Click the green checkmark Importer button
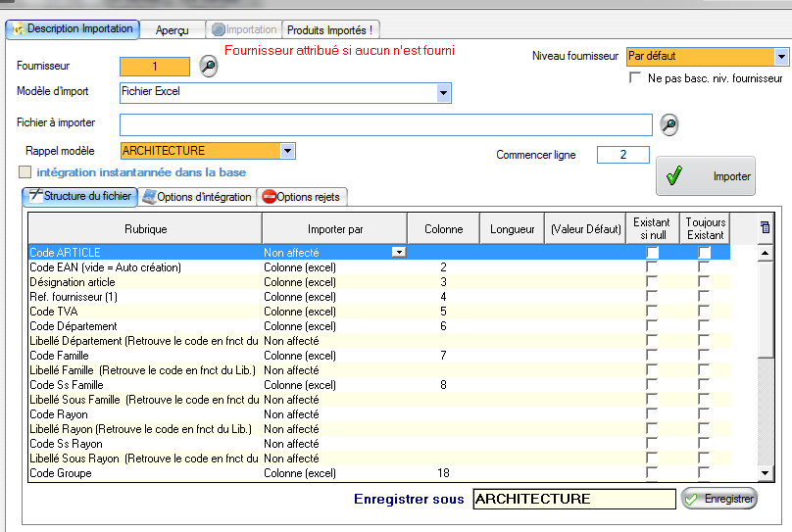This screenshot has height=532, width=792. [x=705, y=176]
